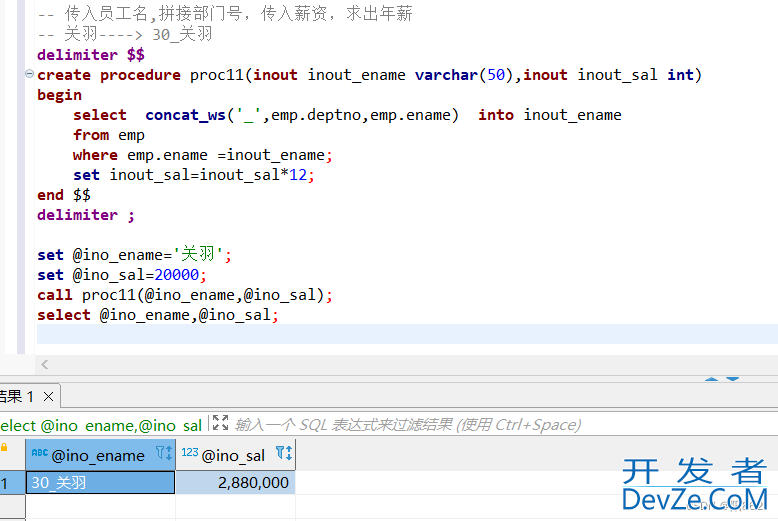Select the cell with value 2,880,000
Image resolution: width=778 pixels, height=521 pixels.
click(x=236, y=482)
